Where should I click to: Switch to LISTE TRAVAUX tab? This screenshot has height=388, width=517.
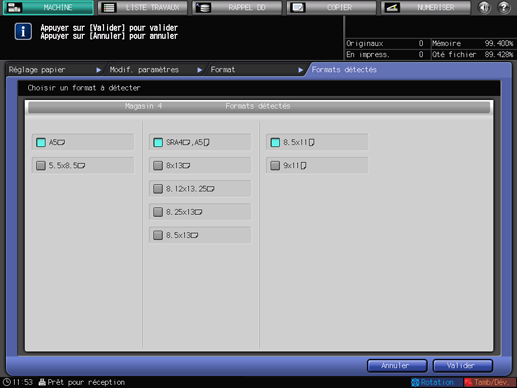coord(143,7)
